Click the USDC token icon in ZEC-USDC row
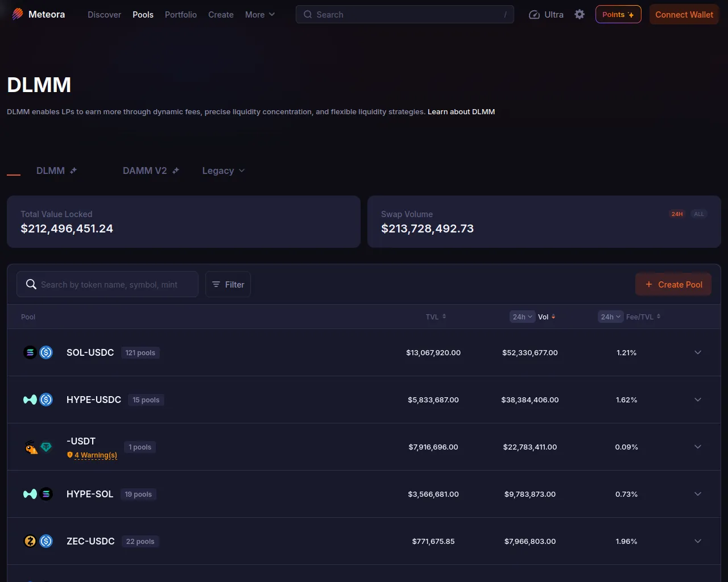The image size is (728, 582). (x=46, y=541)
